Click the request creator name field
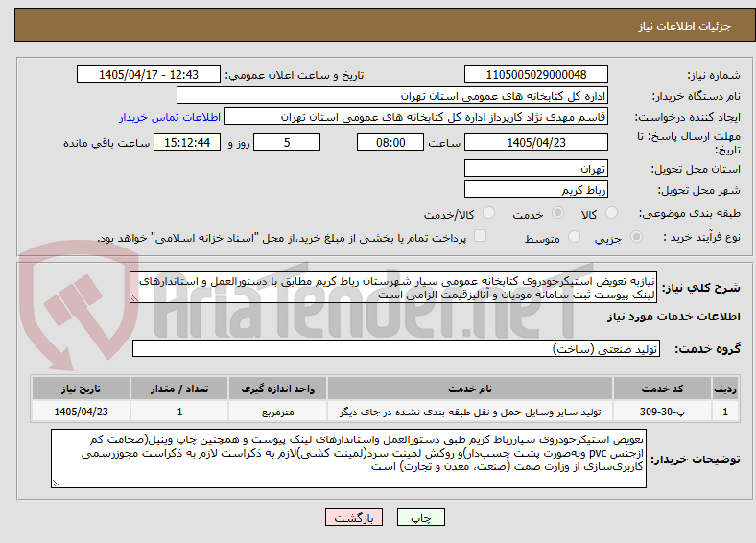The height and width of the screenshot is (543, 756). (x=416, y=117)
